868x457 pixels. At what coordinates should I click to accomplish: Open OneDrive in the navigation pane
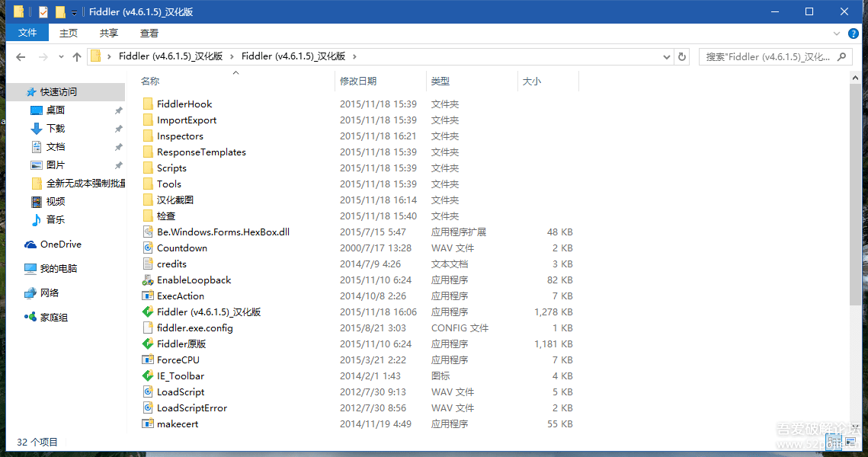pos(53,244)
